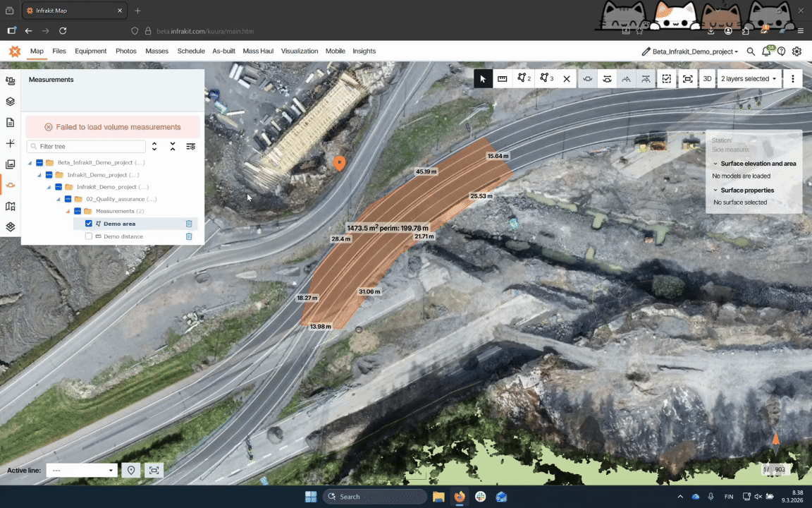Delete the Demo area measurement

(x=189, y=224)
